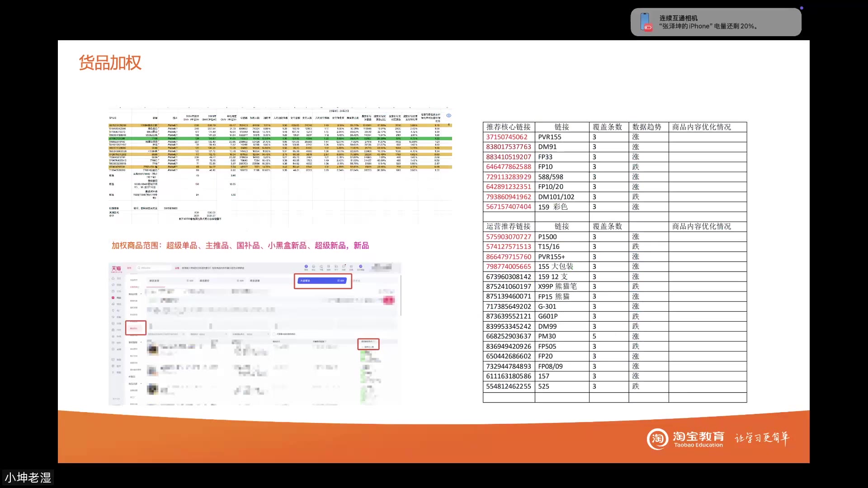This screenshot has height=488, width=868.
Task: Click the 淘宝教育 circular logo icon
Action: [657, 439]
